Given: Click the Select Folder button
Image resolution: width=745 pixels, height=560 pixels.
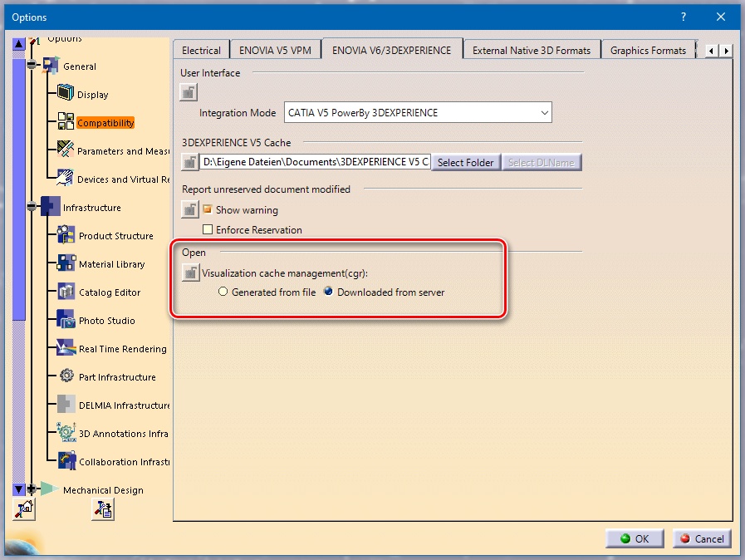Looking at the screenshot, I should click(x=466, y=163).
